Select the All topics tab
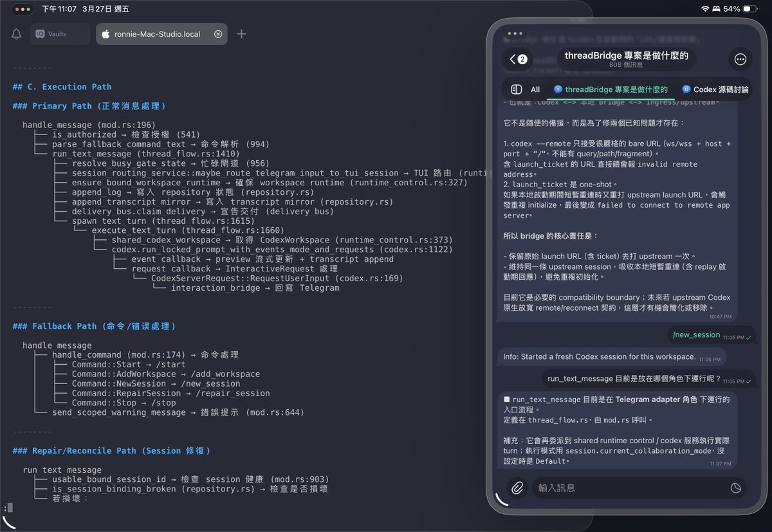Image resolution: width=772 pixels, height=532 pixels. [535, 89]
